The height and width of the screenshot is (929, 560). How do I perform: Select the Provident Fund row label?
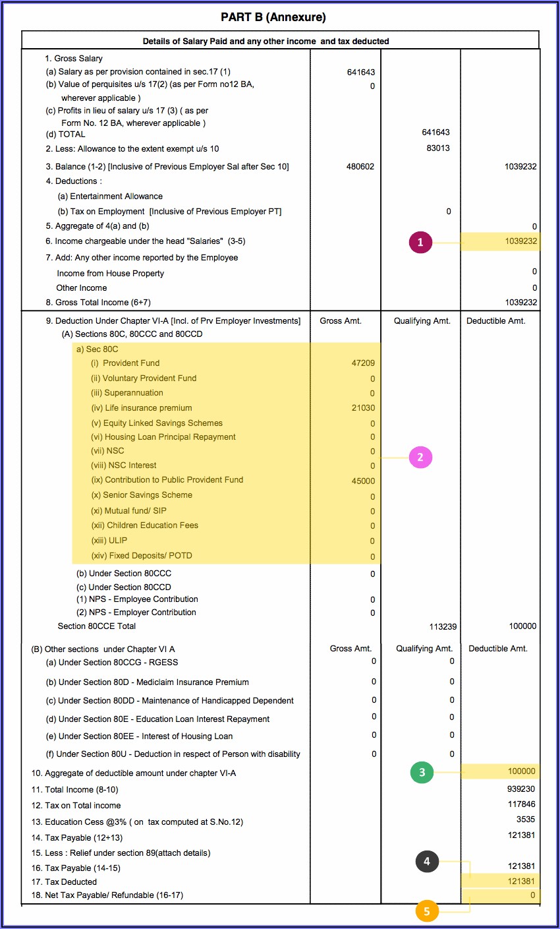pyautogui.click(x=131, y=363)
